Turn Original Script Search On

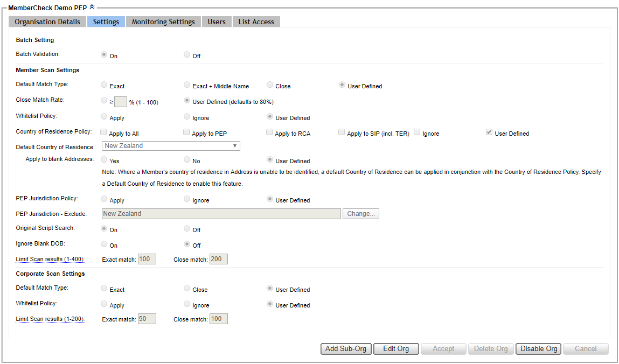(104, 228)
